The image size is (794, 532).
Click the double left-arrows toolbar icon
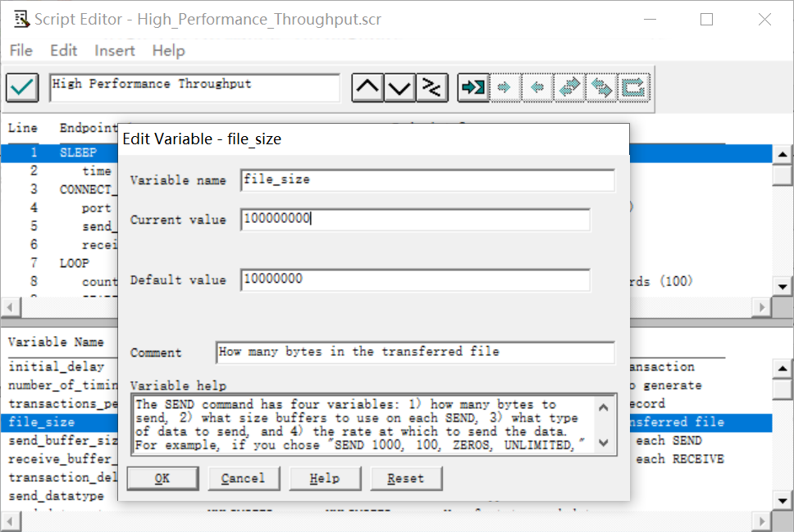pos(601,88)
